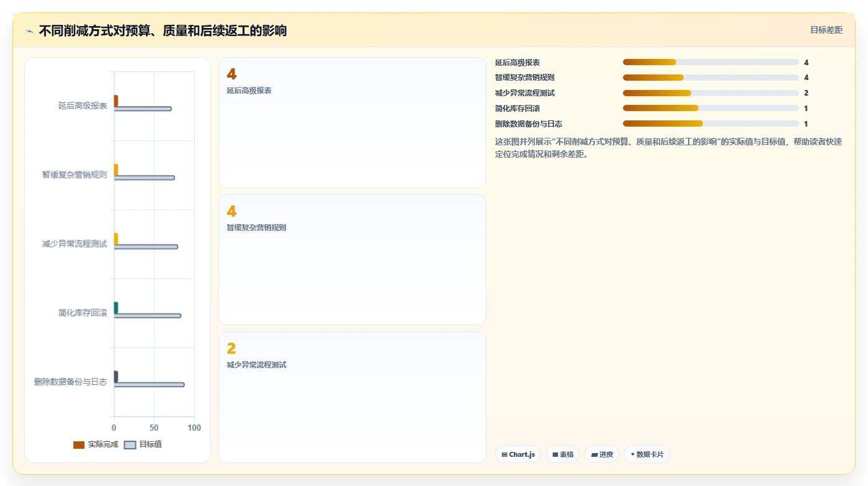Image resolution: width=868 pixels, height=486 pixels.
Task: Click the x-axis tick value 100
Action: (x=194, y=428)
